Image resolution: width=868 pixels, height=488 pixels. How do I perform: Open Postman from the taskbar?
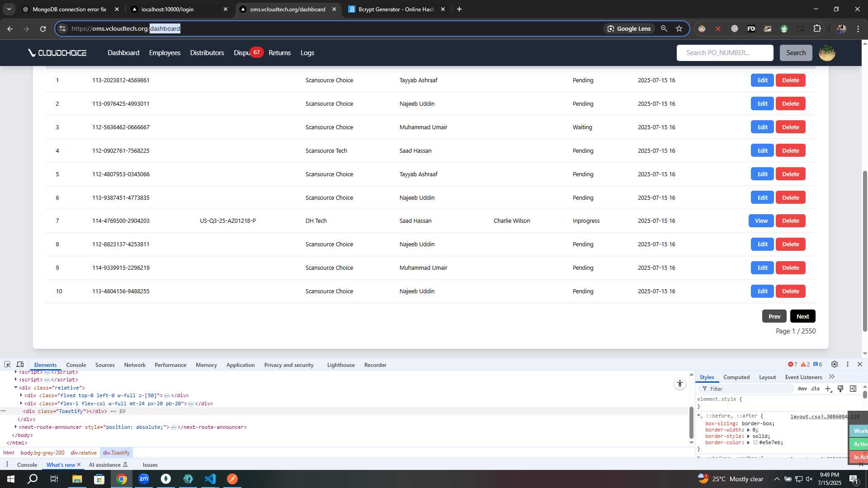232,479
